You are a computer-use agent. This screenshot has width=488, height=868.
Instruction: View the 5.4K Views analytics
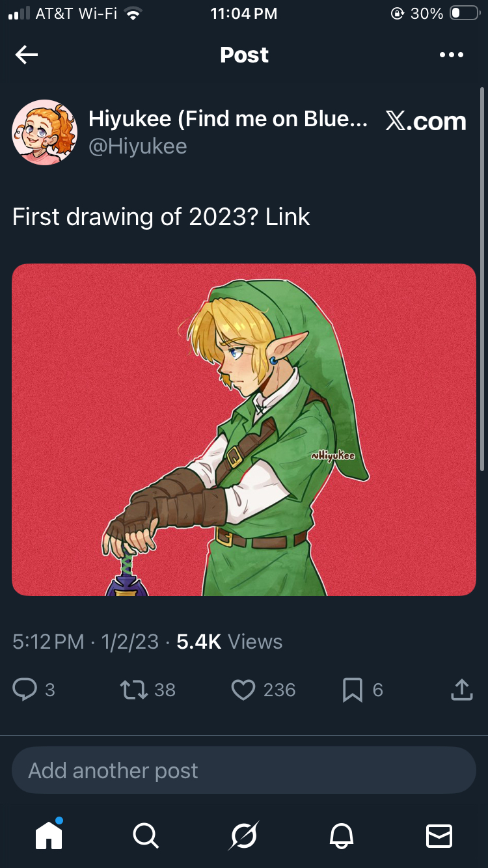(x=229, y=642)
